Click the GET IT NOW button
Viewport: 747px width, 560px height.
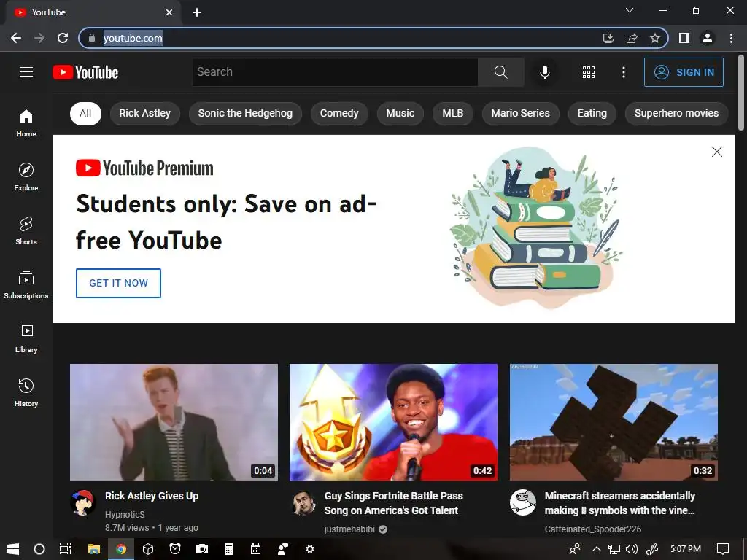coord(119,283)
